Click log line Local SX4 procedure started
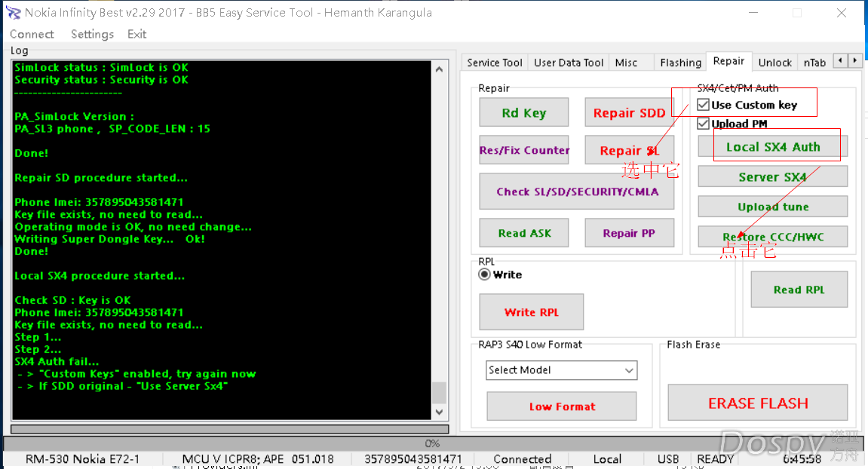Image resolution: width=868 pixels, height=469 pixels. pyautogui.click(x=100, y=276)
